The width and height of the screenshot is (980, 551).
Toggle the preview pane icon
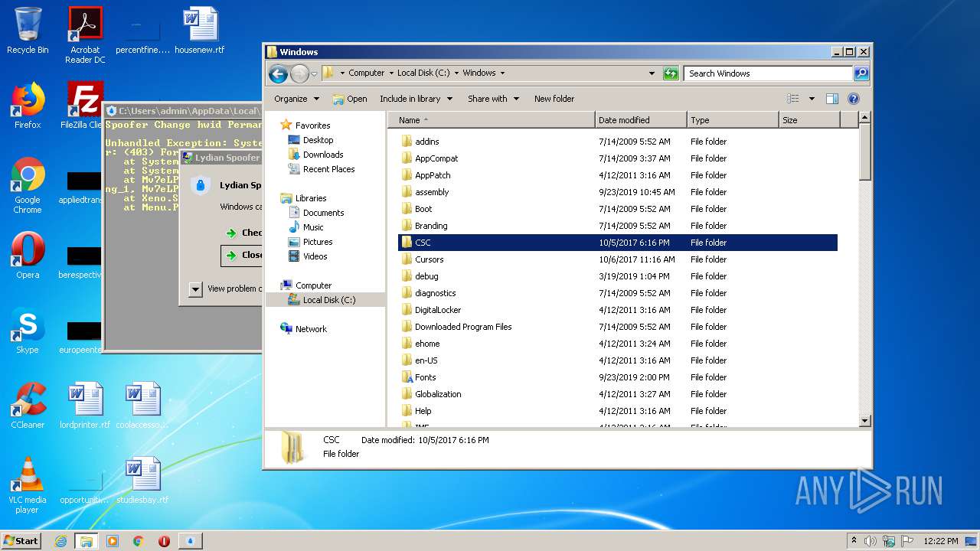[832, 99]
